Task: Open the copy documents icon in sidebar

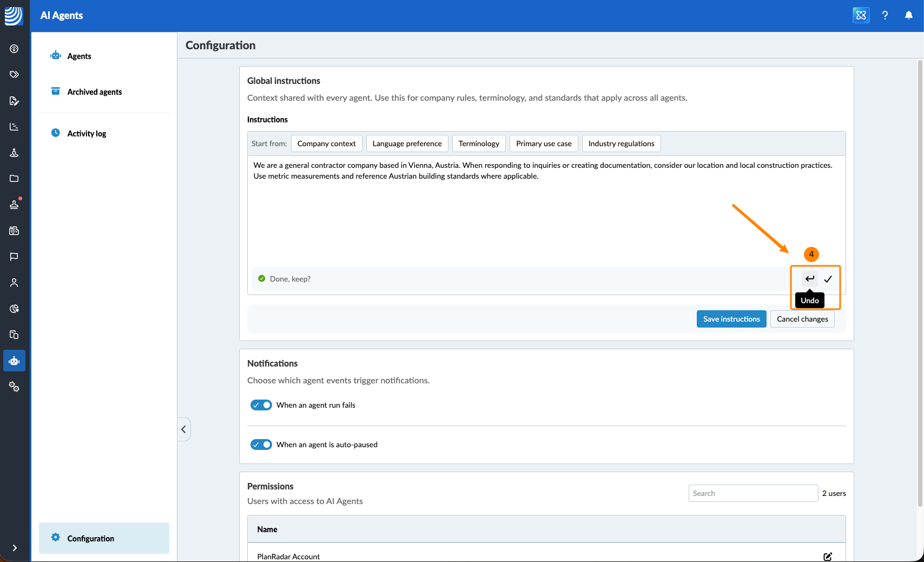Action: [x=14, y=335]
